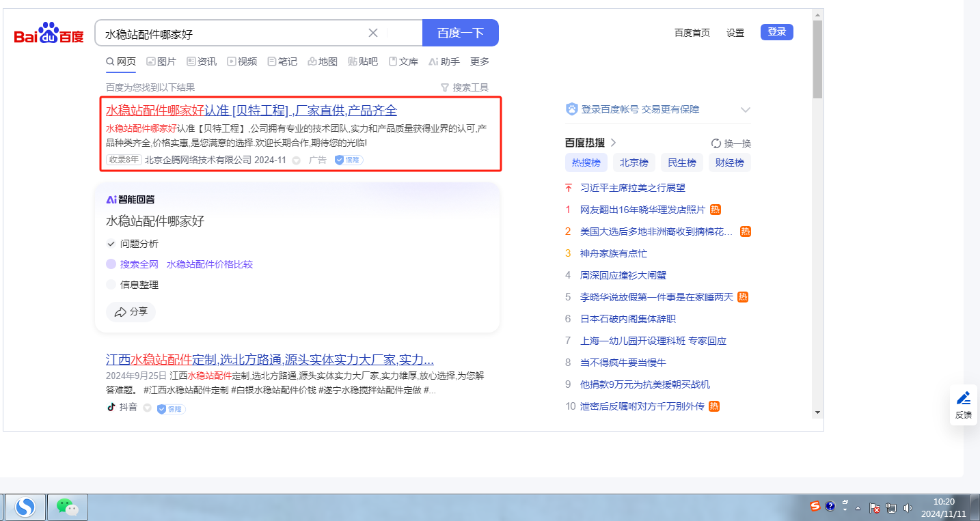Click the 换一换 refresh icon
This screenshot has height=521, width=980.
coord(716,143)
